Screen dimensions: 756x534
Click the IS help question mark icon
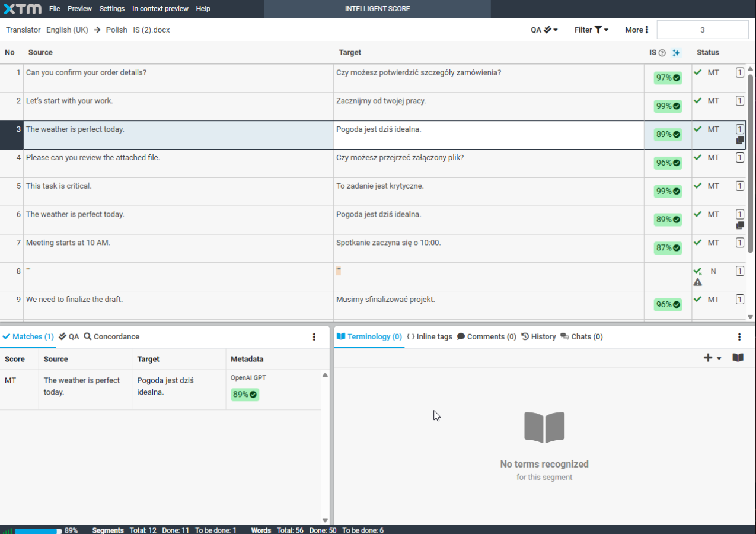click(x=662, y=53)
